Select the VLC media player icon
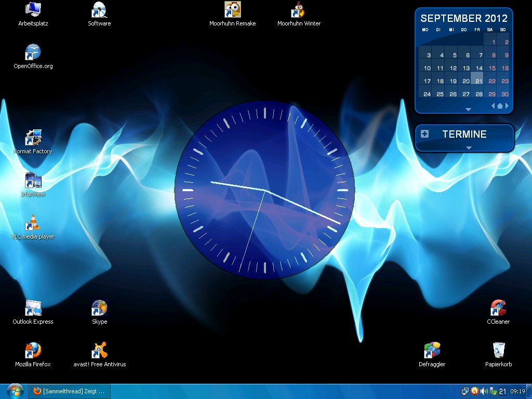Image resolution: width=532 pixels, height=399 pixels. 33,227
